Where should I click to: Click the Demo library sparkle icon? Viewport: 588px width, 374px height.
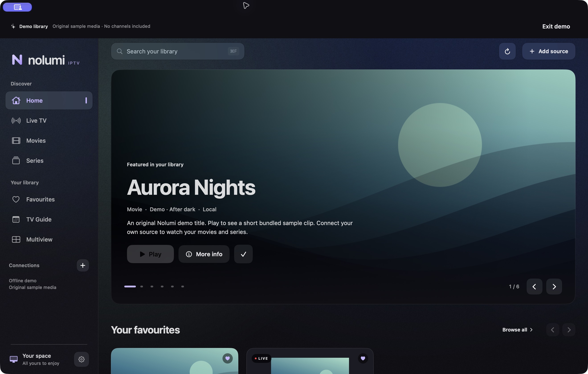(x=13, y=26)
